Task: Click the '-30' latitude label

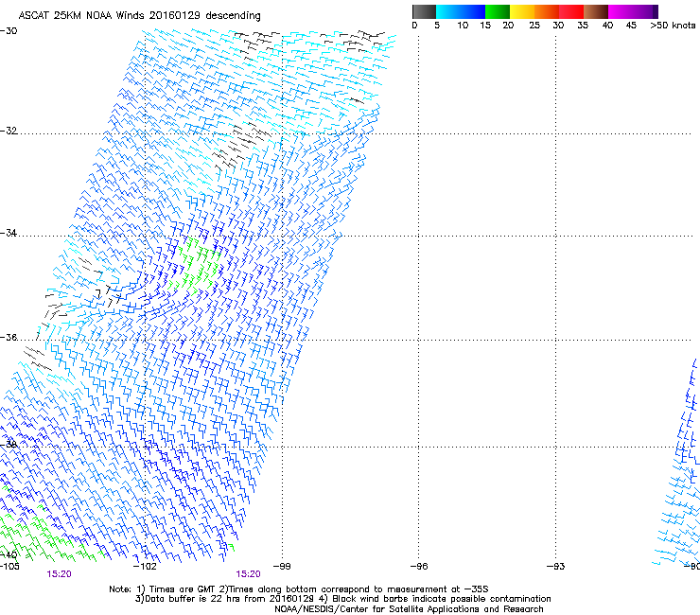Action: (9, 31)
